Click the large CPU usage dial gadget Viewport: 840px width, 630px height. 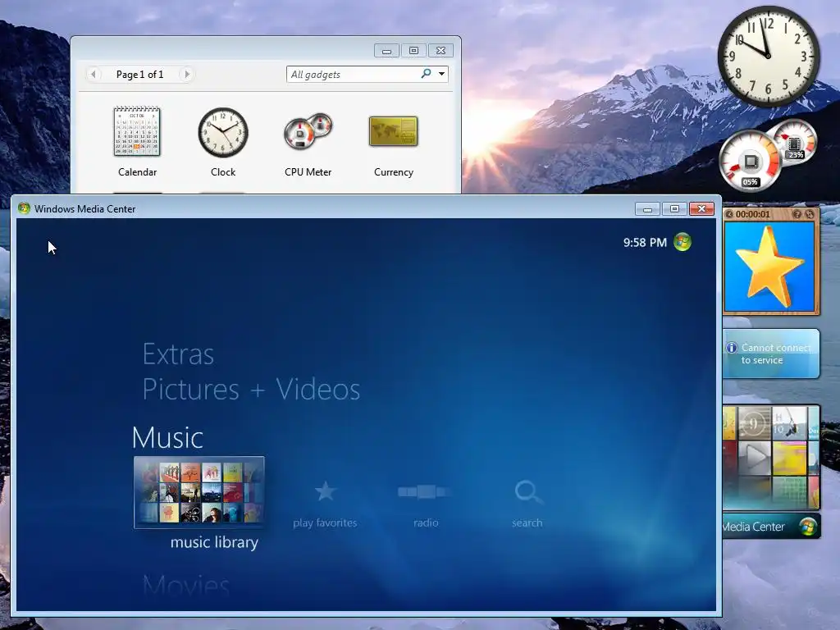pyautogui.click(x=750, y=161)
